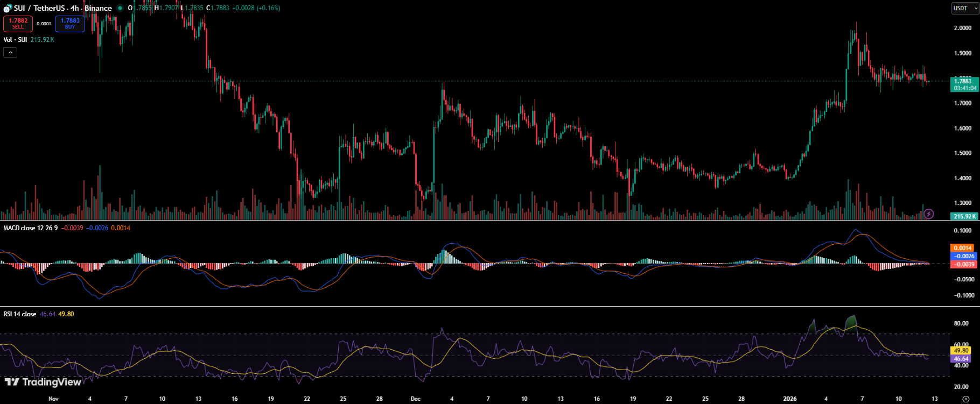Select the RSI 14 close legend
This screenshot has height=404, width=980.
(20, 314)
